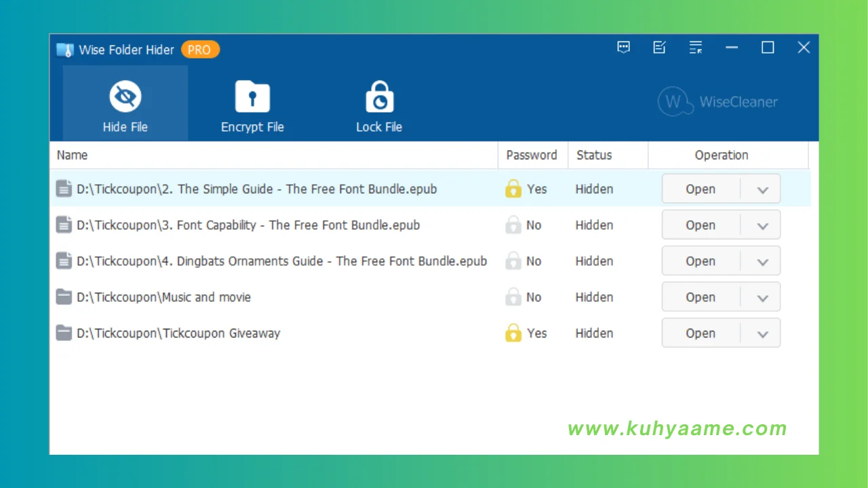Select the Hide File tab

[125, 104]
